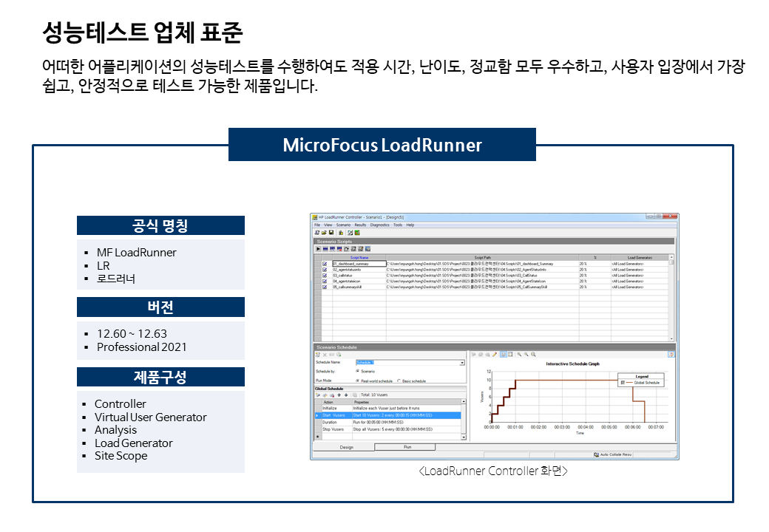
Task: Click the Auto Collate Results status icon
Action: pos(597,454)
